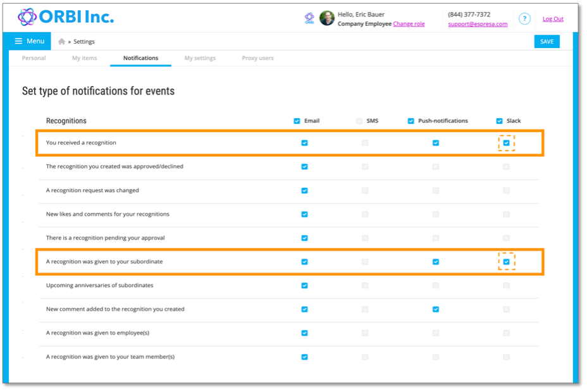The height and width of the screenshot is (392, 587).
Task: Click Eric Bauer's profile avatar
Action: click(327, 18)
